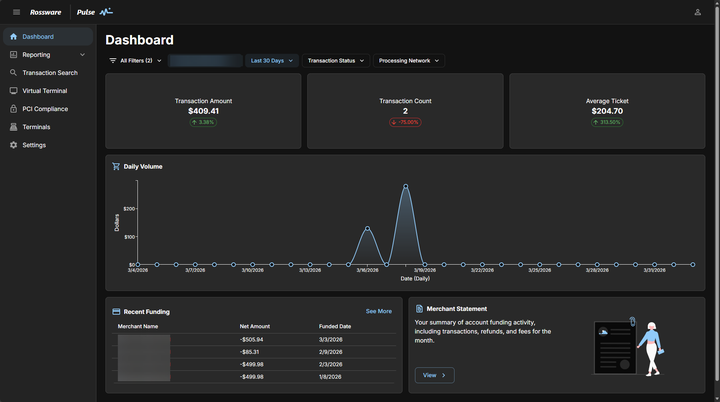720x402 pixels.
Task: Click the highest peak point on Daily Volume chart
Action: point(405,186)
